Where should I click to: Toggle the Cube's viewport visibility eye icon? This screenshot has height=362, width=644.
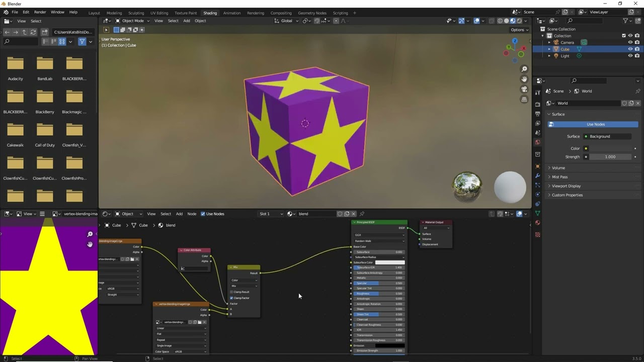click(x=630, y=49)
